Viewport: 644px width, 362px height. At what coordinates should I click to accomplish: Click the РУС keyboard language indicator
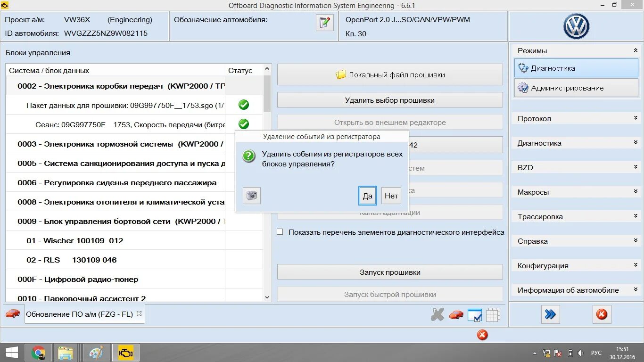596,353
